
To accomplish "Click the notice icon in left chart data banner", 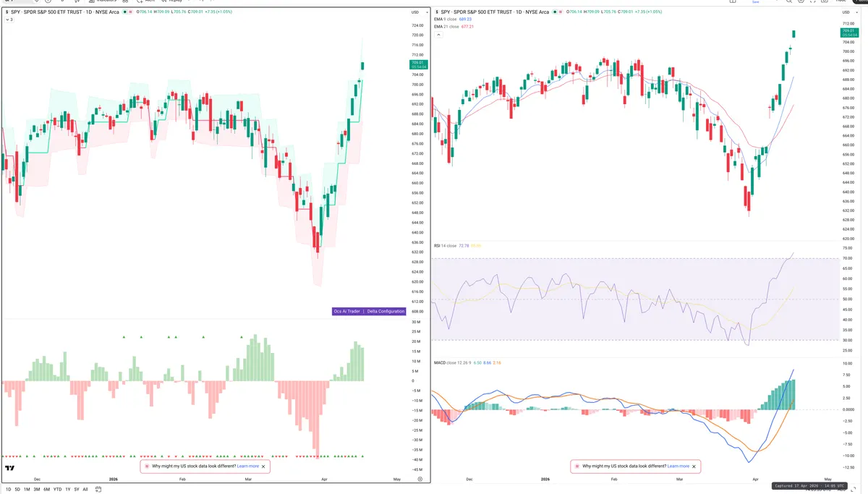I will click(x=147, y=467).
